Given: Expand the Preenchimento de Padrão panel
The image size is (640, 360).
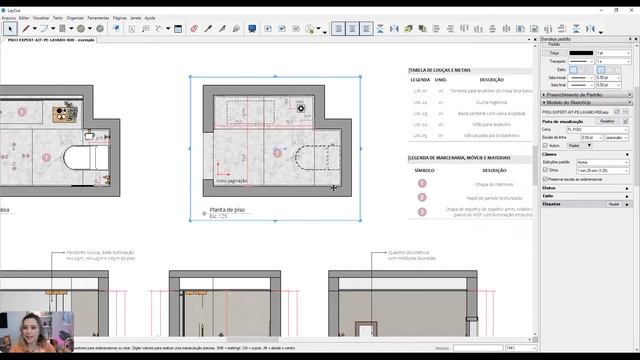Looking at the screenshot, I should pos(587,95).
